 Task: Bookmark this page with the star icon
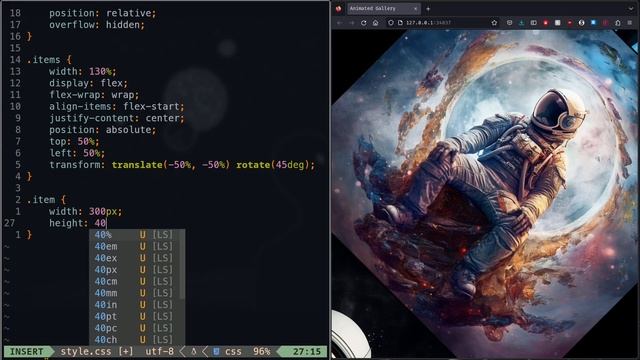tap(494, 23)
